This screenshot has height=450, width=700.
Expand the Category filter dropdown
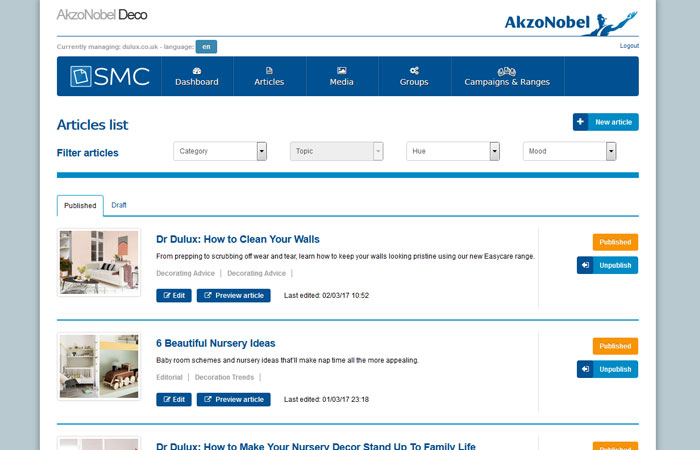pos(262,151)
